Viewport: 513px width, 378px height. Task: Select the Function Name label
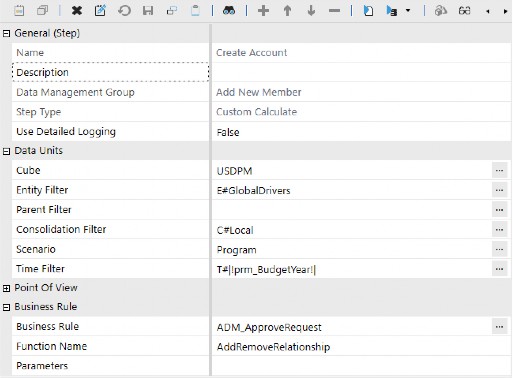coord(52,346)
